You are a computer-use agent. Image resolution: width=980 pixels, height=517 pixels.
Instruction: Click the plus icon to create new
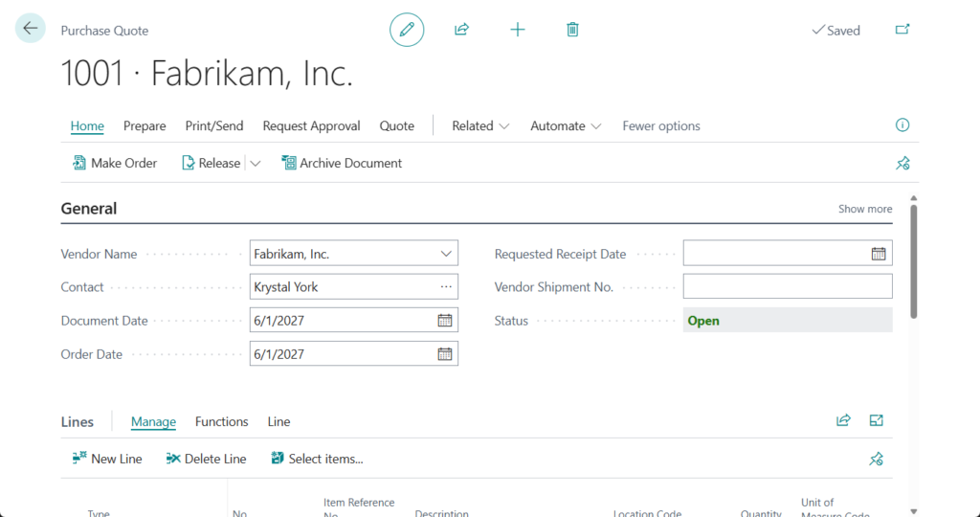click(x=518, y=30)
